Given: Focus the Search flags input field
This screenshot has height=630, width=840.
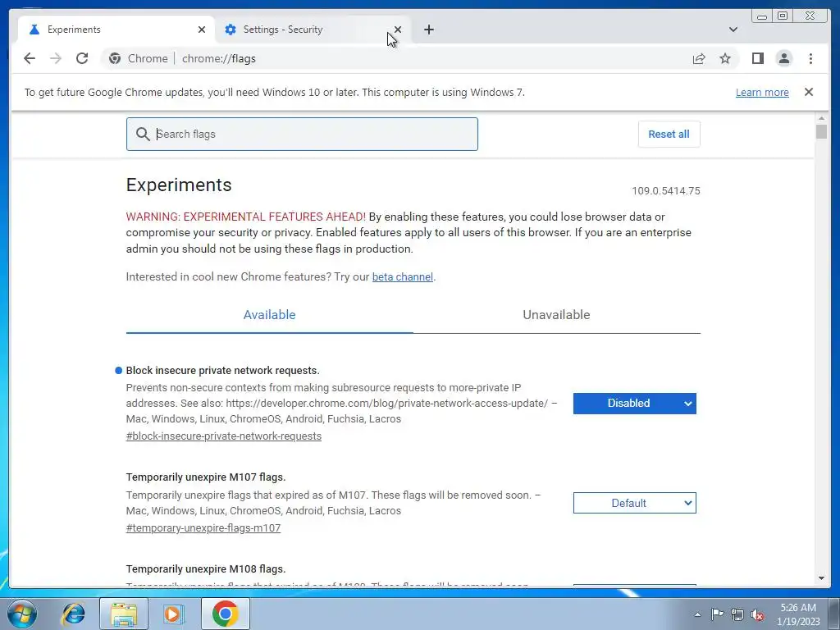Looking at the screenshot, I should [302, 134].
